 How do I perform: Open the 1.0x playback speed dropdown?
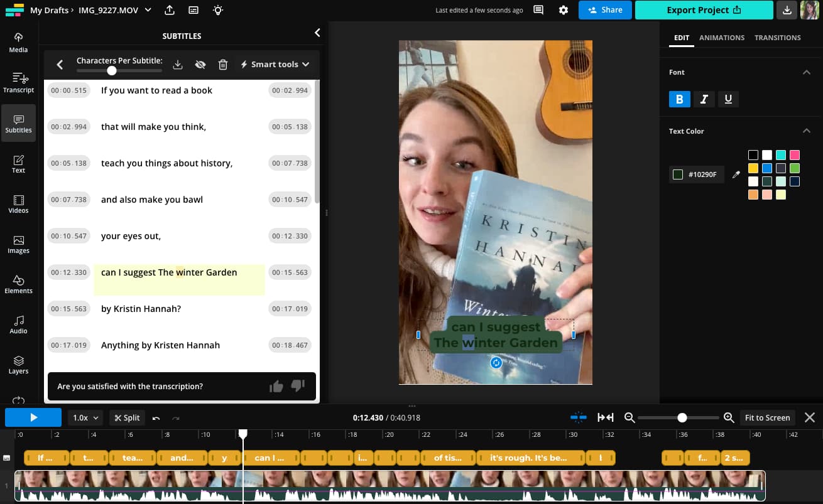click(x=86, y=418)
